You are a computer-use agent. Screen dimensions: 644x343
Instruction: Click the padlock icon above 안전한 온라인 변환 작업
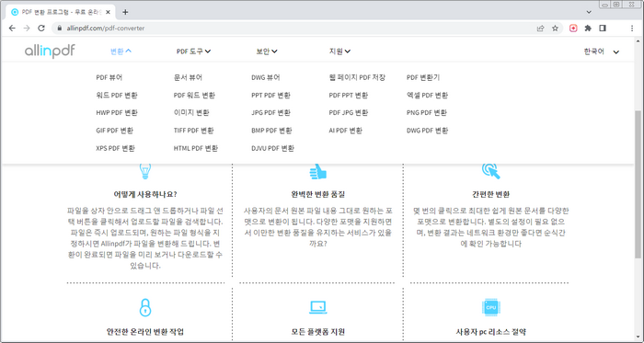(x=145, y=307)
